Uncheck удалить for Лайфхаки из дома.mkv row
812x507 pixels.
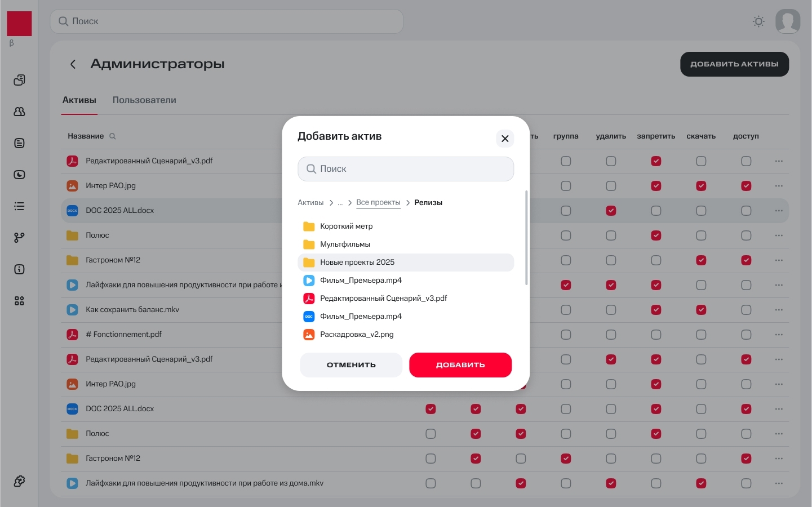coord(611,483)
